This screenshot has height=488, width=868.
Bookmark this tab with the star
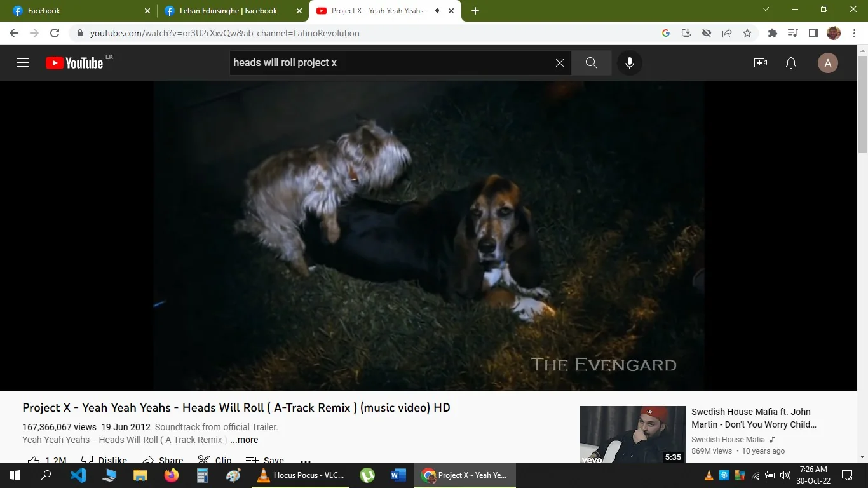click(x=747, y=33)
